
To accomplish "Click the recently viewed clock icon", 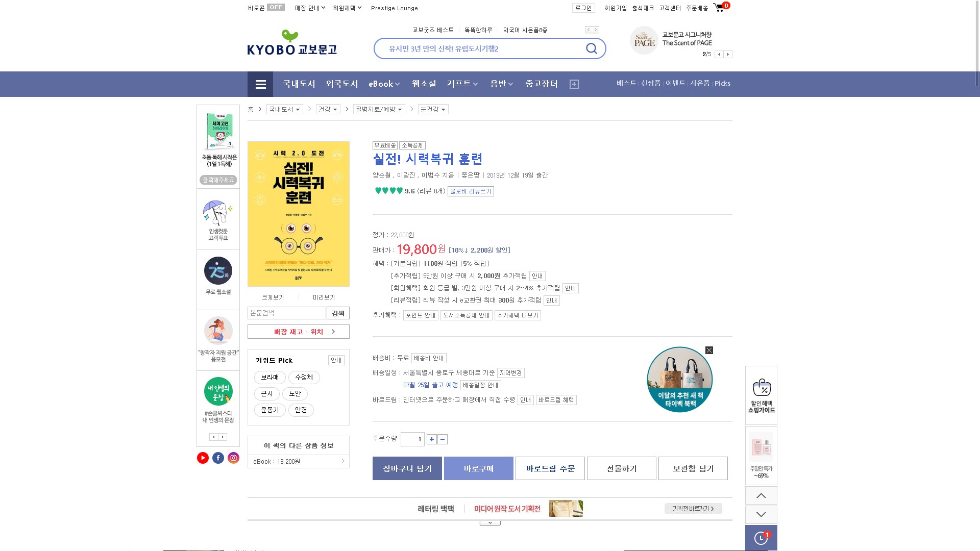I will coord(761,538).
